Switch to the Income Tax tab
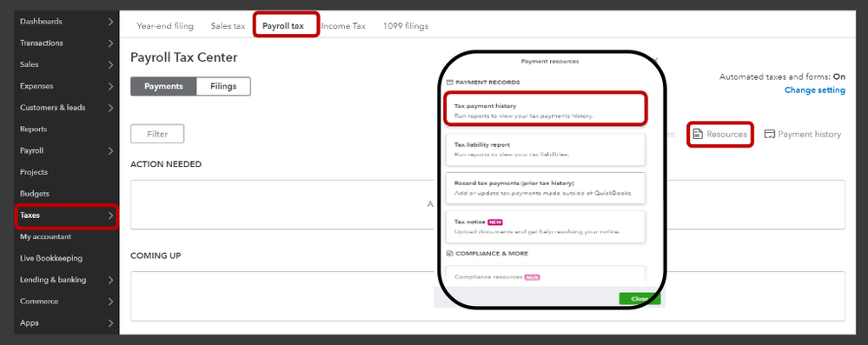The height and width of the screenshot is (345, 868). click(343, 26)
